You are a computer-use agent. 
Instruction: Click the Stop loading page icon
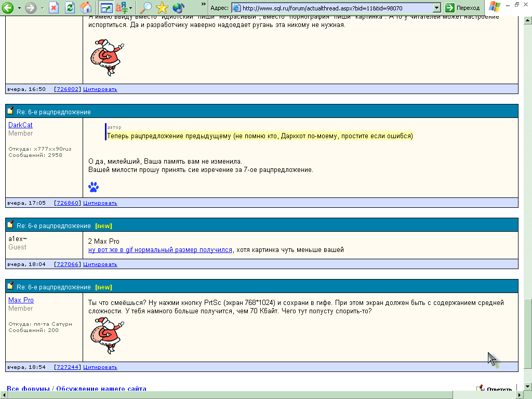[54, 8]
